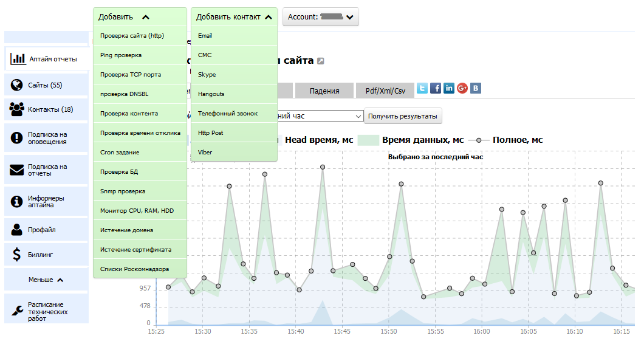Open external link icon next to site title
The image size is (644, 344).
tap(321, 61)
